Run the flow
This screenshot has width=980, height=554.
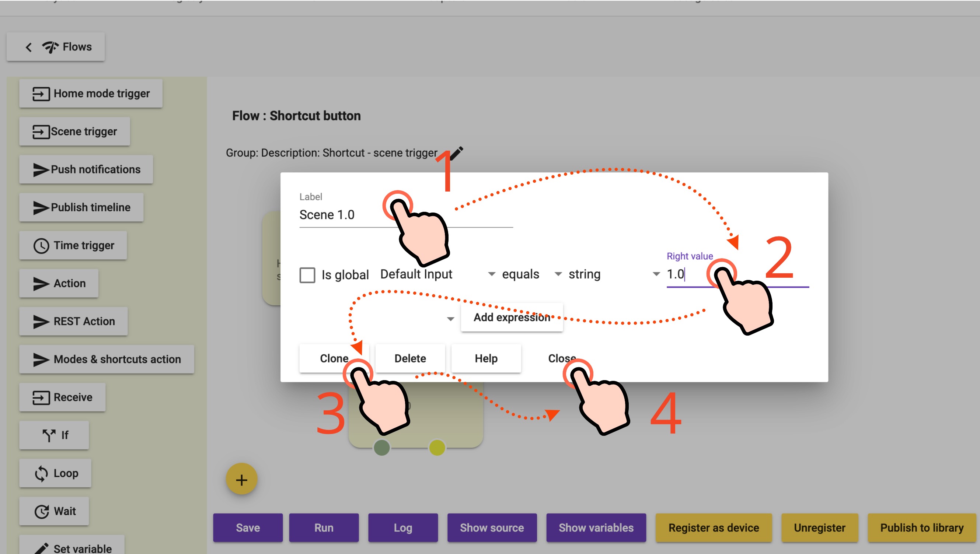coord(324,528)
